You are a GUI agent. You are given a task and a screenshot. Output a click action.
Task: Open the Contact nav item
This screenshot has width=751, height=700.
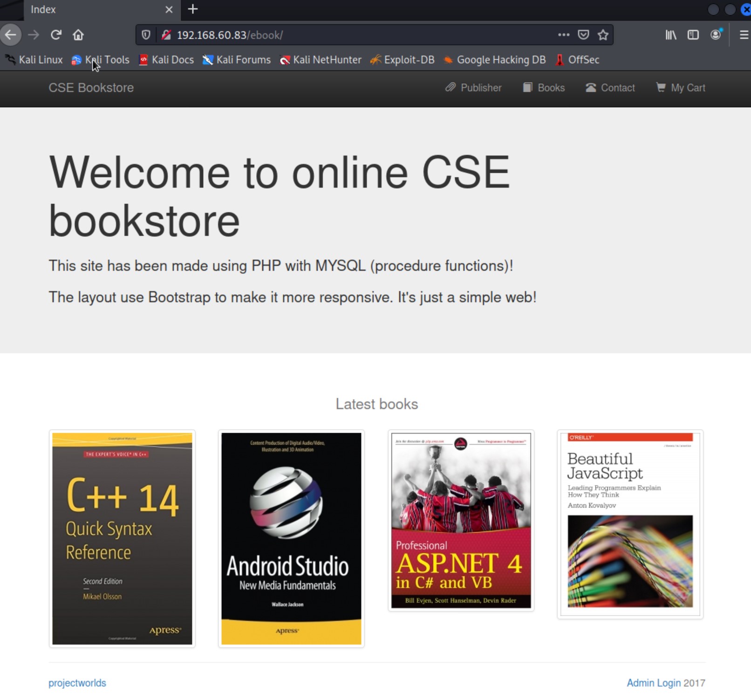point(610,88)
